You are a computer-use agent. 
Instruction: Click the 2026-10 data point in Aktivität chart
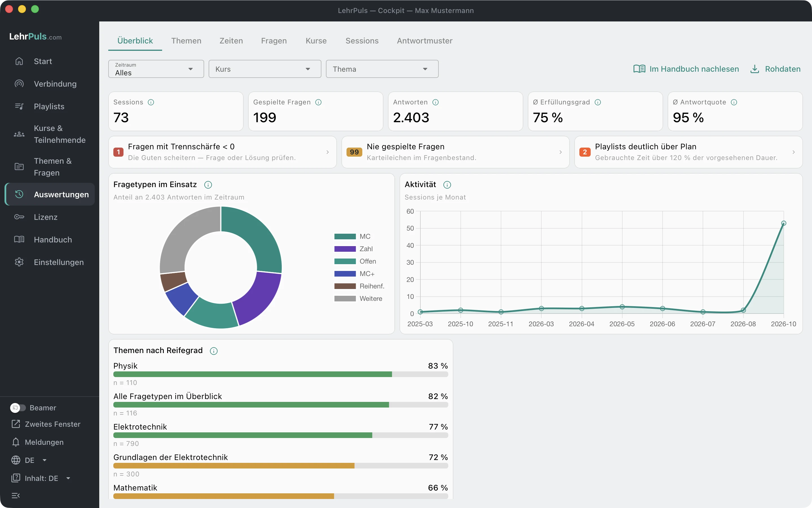(784, 223)
